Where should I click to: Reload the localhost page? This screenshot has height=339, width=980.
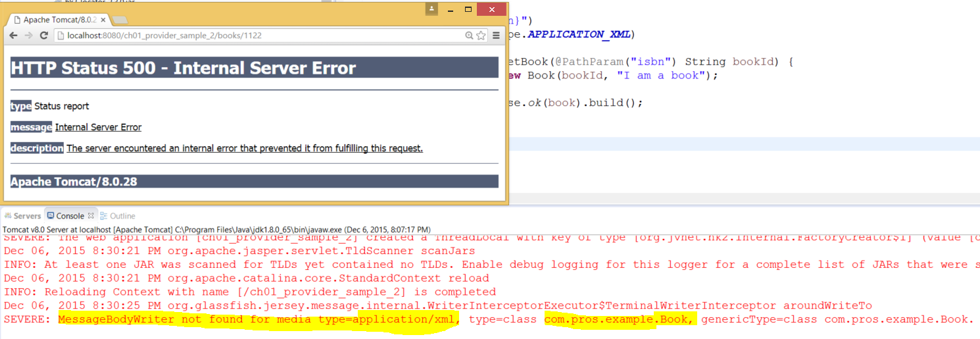point(44,36)
